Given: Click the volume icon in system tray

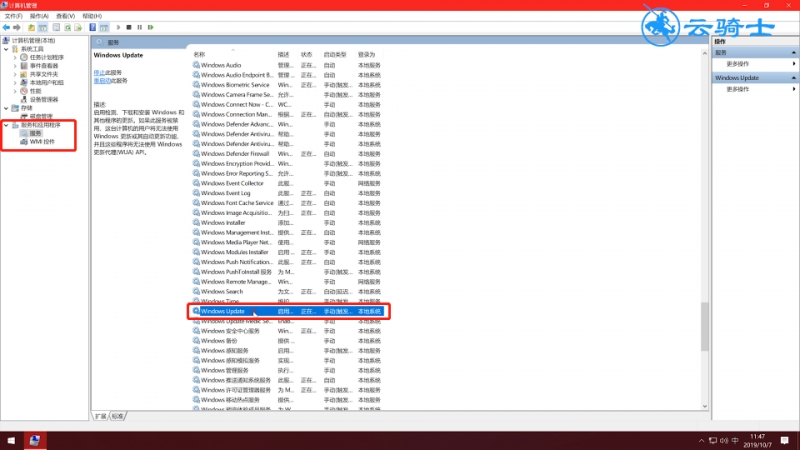Looking at the screenshot, I should tap(724, 441).
